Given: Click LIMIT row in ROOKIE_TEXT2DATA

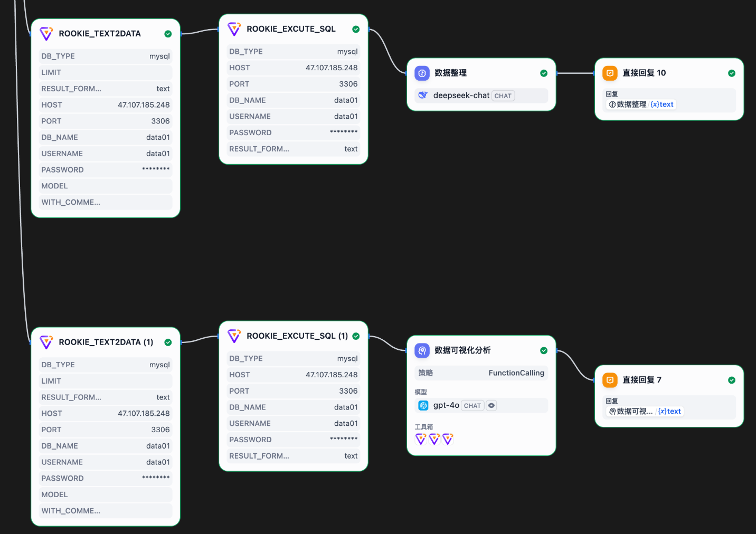Looking at the screenshot, I should (106, 73).
